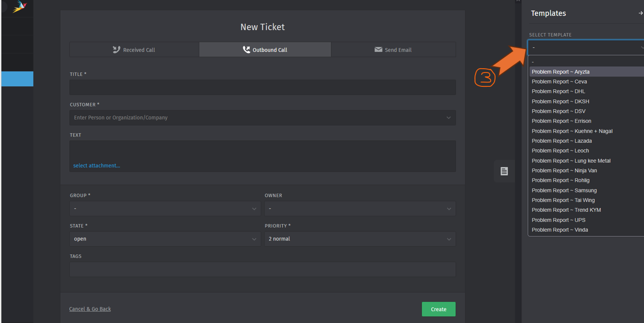Pick Problem Report ~ Samsung template
This screenshot has width=644, height=323.
pyautogui.click(x=564, y=190)
